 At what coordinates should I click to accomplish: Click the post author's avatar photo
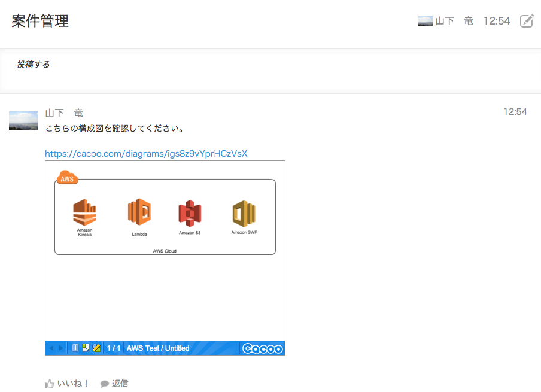click(23, 120)
